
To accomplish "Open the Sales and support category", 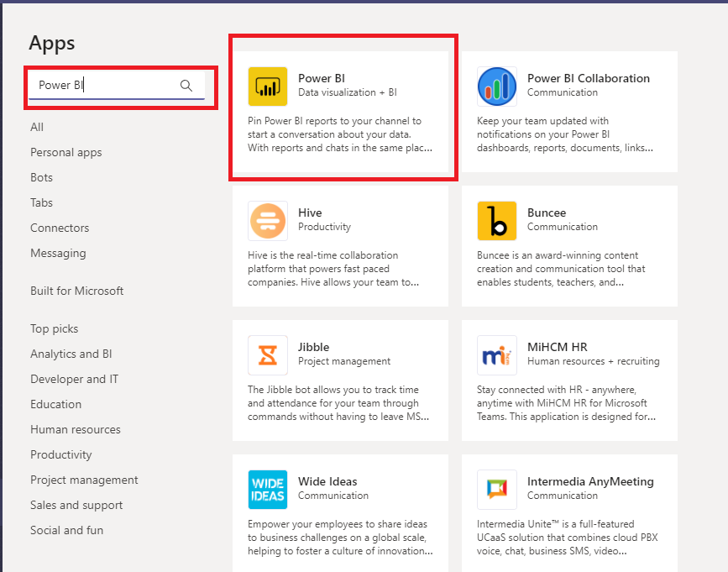I will [x=76, y=505].
